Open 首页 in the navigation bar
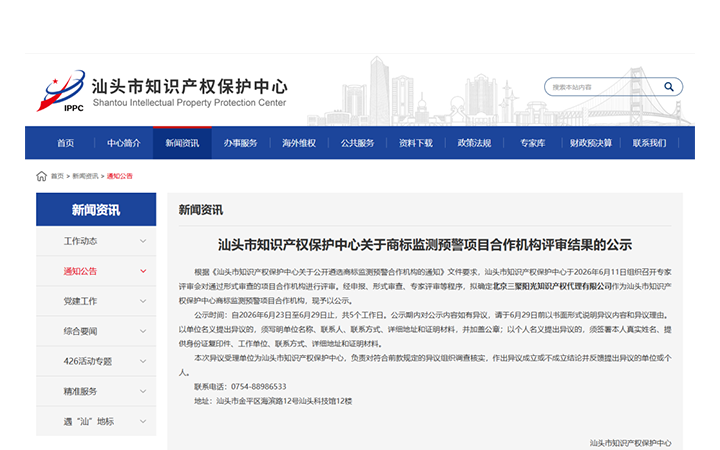 [x=65, y=143]
